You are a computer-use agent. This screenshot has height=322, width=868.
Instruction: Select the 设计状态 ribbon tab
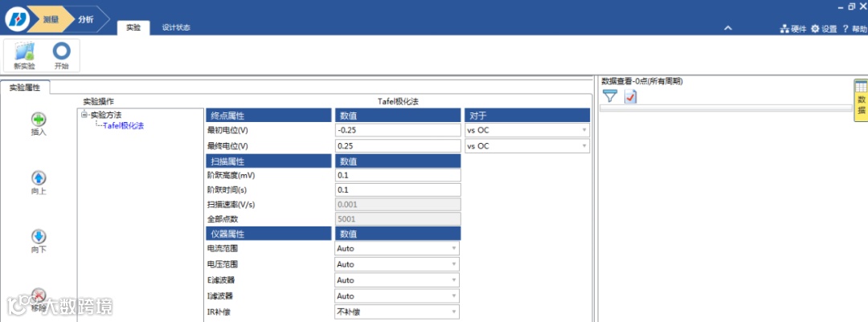tap(176, 27)
